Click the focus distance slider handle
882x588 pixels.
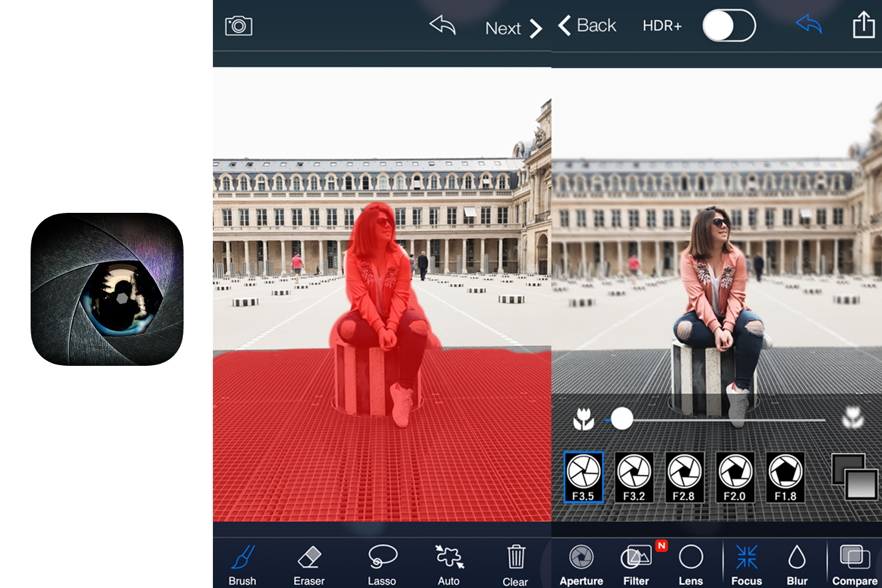622,419
